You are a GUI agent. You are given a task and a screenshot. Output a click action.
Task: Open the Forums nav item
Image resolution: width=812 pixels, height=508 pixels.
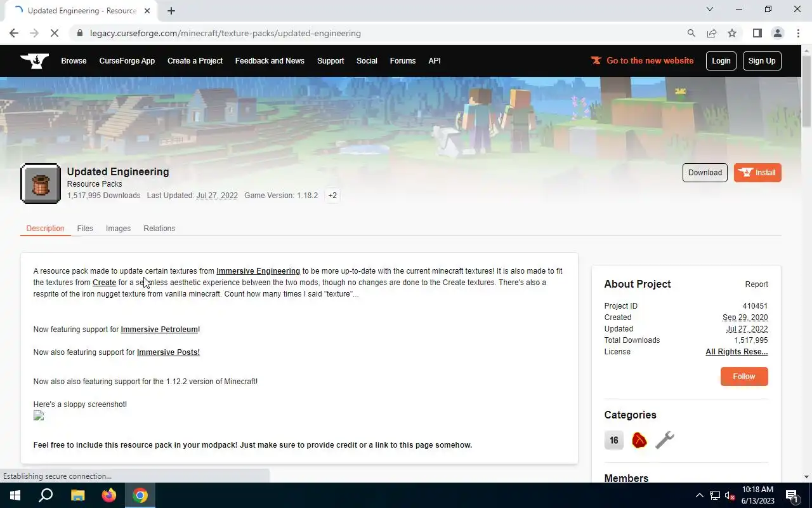(x=403, y=61)
